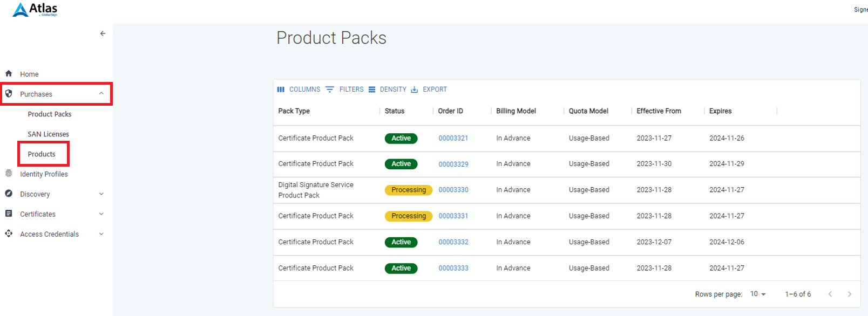Click the Home house icon
The image size is (868, 316).
(9, 74)
